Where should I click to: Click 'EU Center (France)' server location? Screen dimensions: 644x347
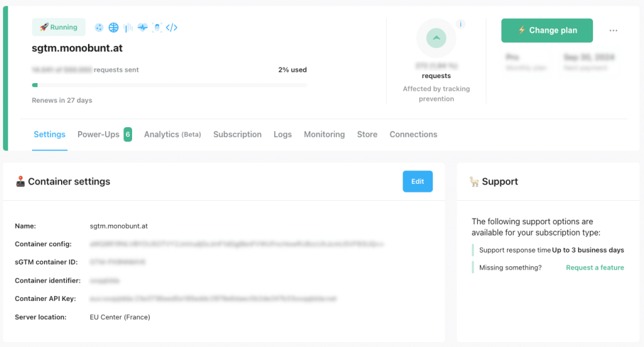pos(120,317)
